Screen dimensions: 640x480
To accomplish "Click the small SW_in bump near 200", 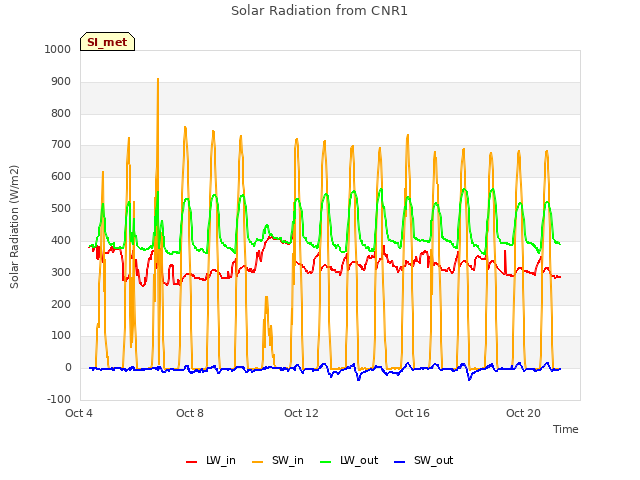I will [267, 298].
